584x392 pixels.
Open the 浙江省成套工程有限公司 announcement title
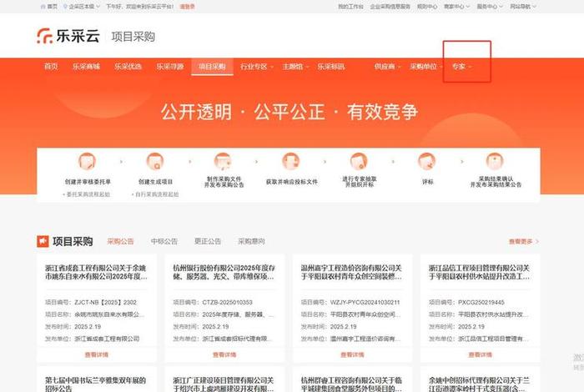pyautogui.click(x=96, y=272)
